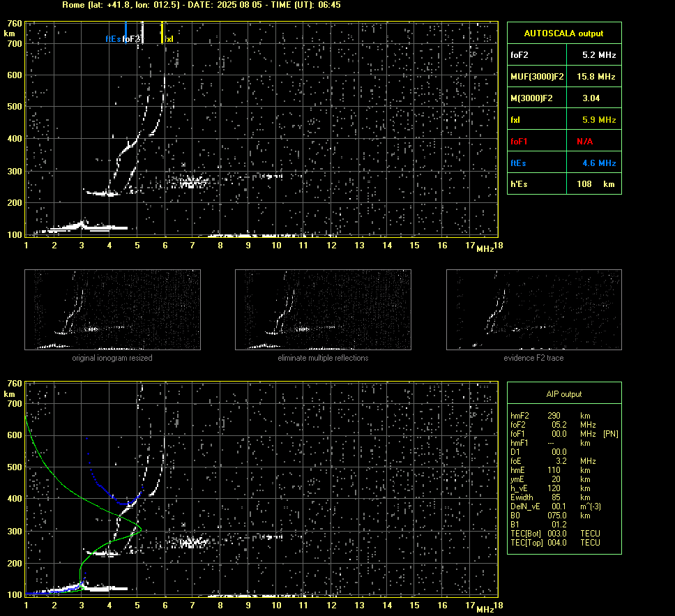Click the Rome date and time header text
Viewport: 675px width, 616px height.
pos(202,5)
